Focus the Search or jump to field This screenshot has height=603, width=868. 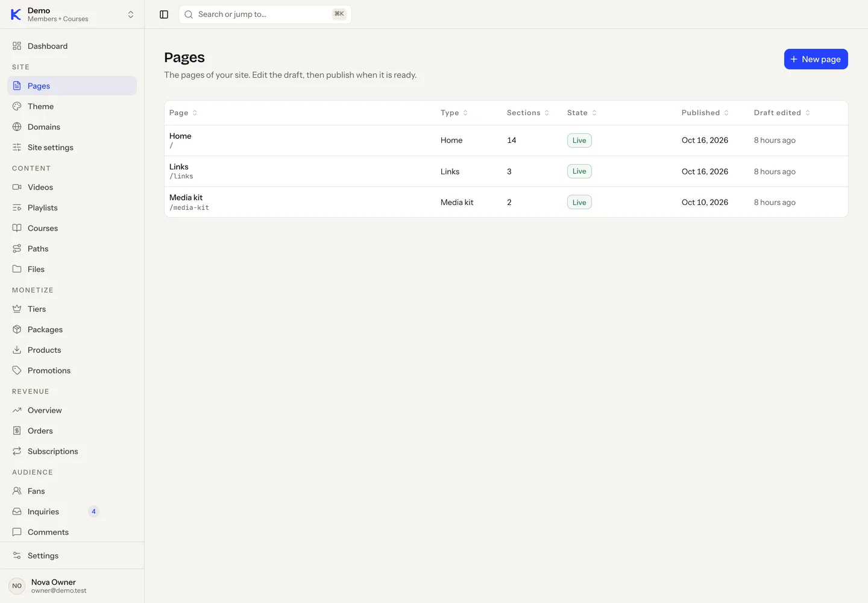pos(265,14)
